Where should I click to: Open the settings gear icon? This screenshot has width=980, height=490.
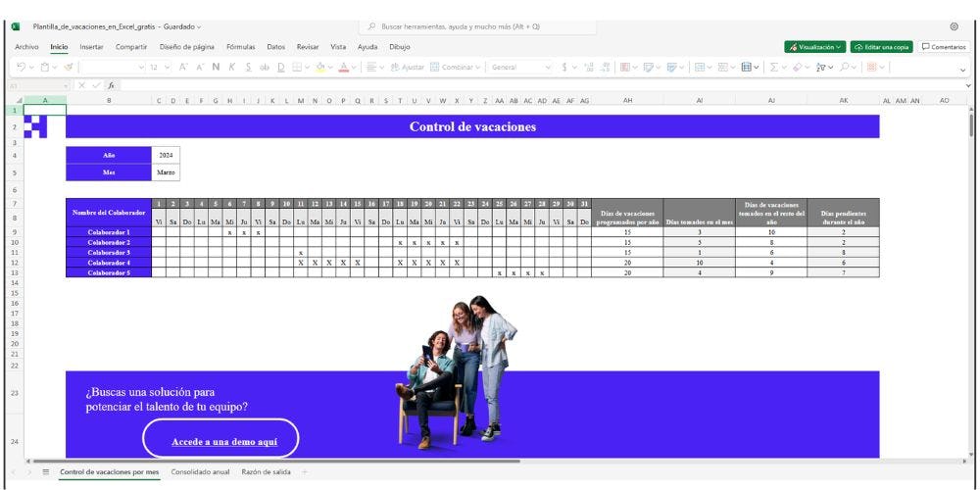pos(954,26)
